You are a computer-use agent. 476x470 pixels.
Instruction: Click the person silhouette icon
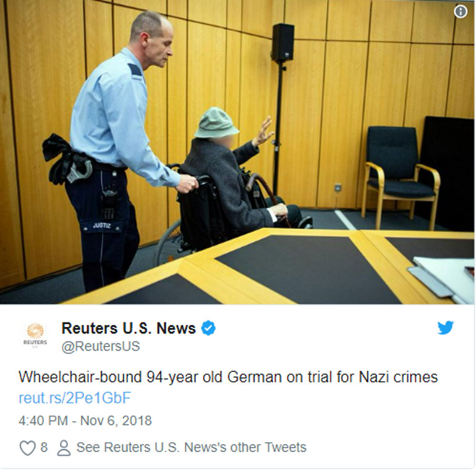tap(64, 448)
